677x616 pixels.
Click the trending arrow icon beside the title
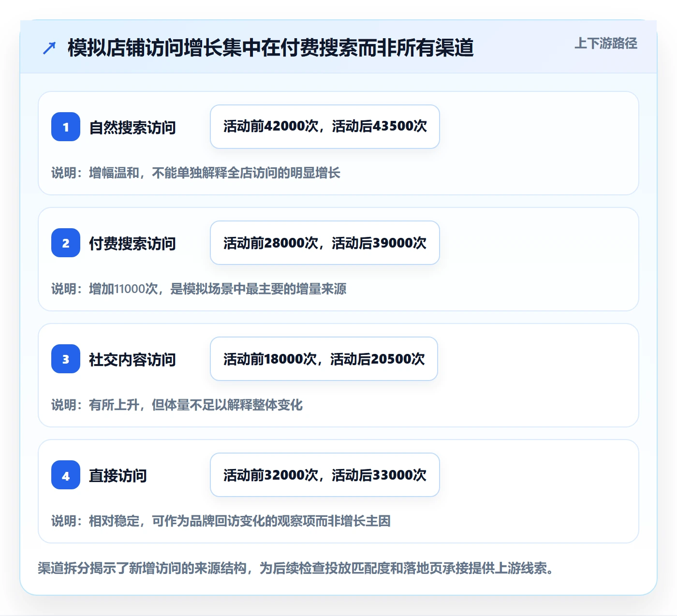coord(49,48)
